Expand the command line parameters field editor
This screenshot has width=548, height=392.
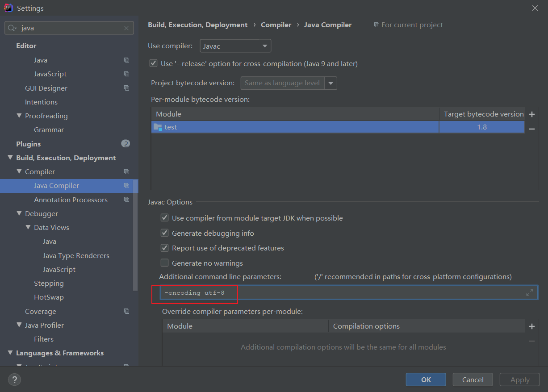pos(530,292)
